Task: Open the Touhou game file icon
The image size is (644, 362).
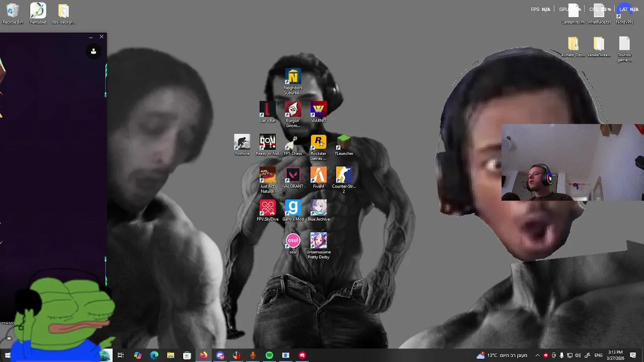Action: (x=624, y=49)
